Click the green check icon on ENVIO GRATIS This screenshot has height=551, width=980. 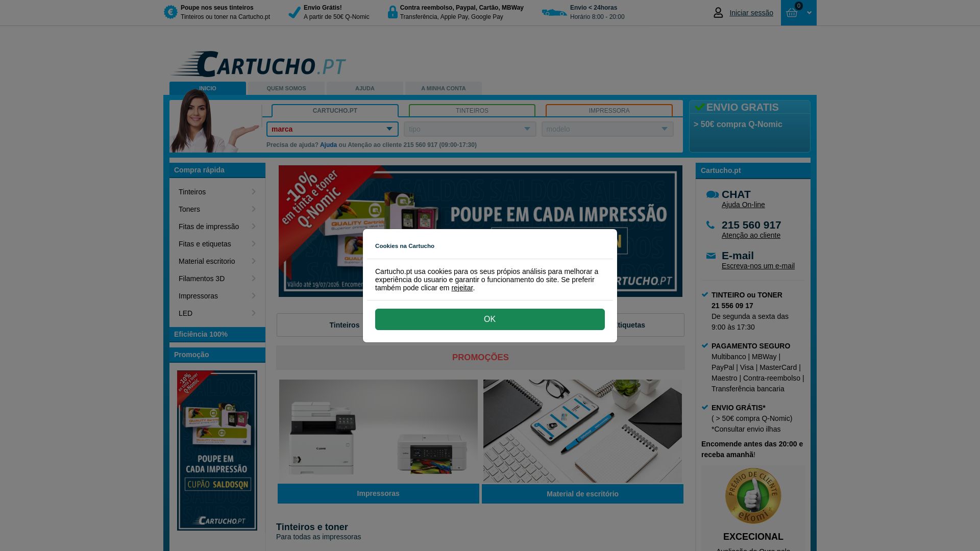tap(700, 107)
